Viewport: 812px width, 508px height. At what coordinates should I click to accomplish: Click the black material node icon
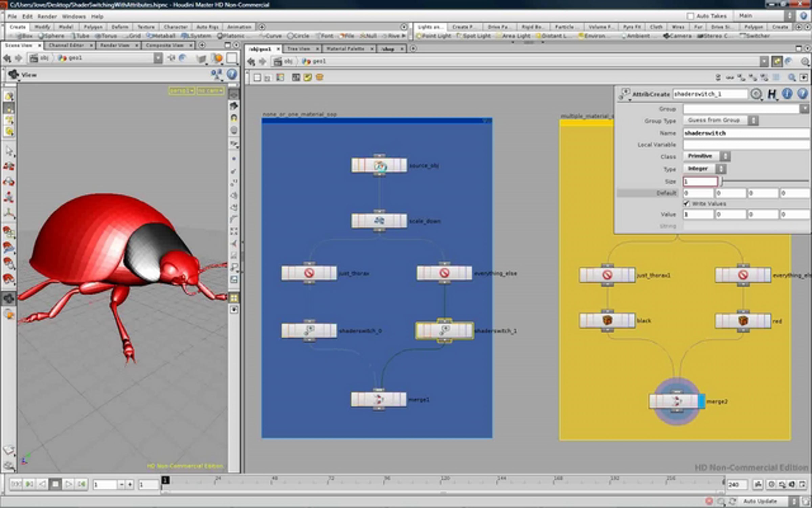607,320
